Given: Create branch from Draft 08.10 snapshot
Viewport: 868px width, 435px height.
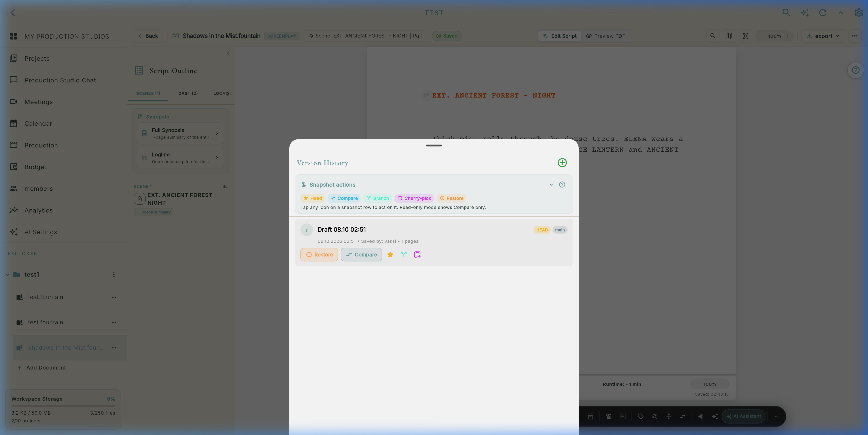Looking at the screenshot, I should pos(404,255).
